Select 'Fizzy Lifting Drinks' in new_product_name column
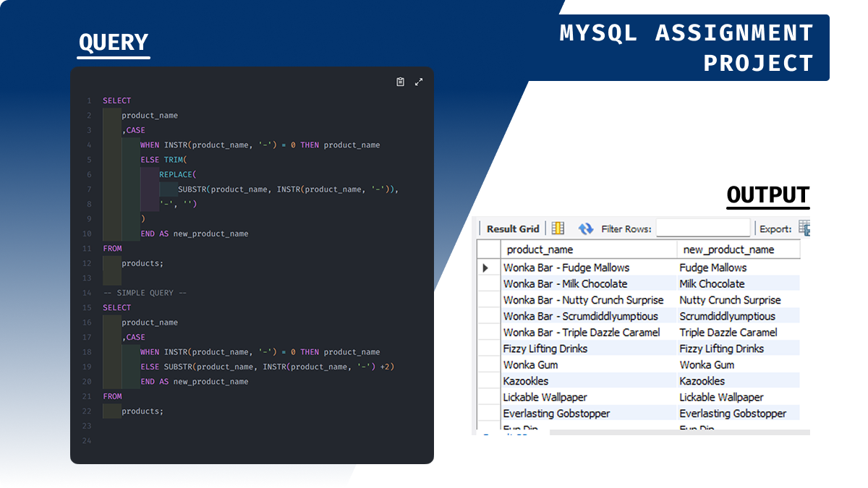The width and height of the screenshot is (868, 488). tap(739, 348)
